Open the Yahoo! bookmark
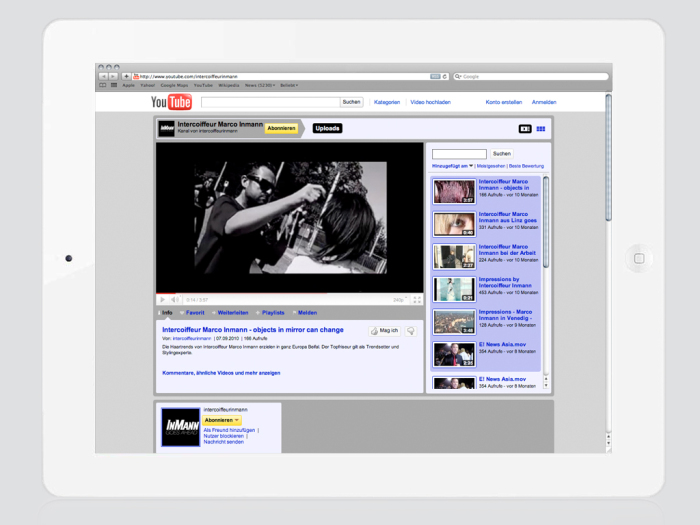This screenshot has height=525, width=700. coord(147,85)
